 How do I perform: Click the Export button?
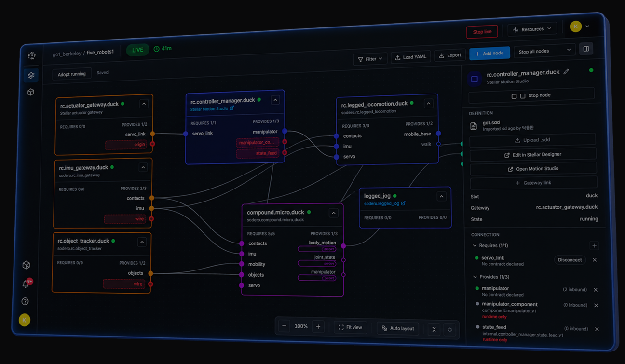(x=450, y=55)
